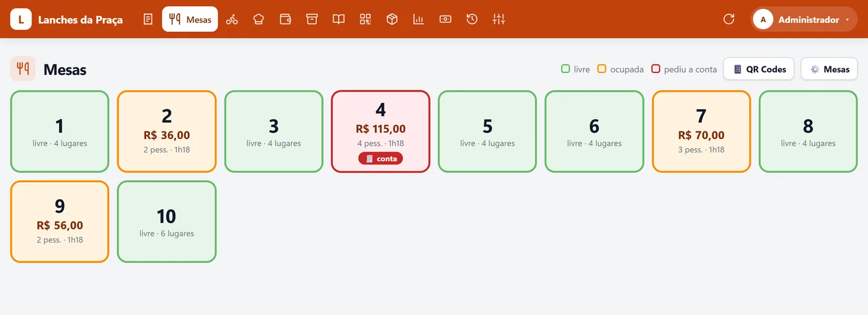Open the wallet icon in the navbar
Screen dimensions: 868x315
(285, 19)
